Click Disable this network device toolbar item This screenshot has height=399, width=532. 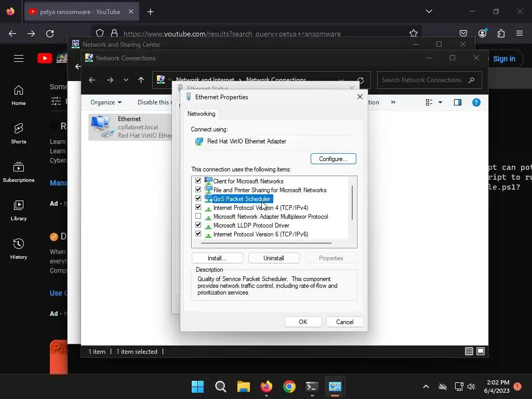coord(155,102)
